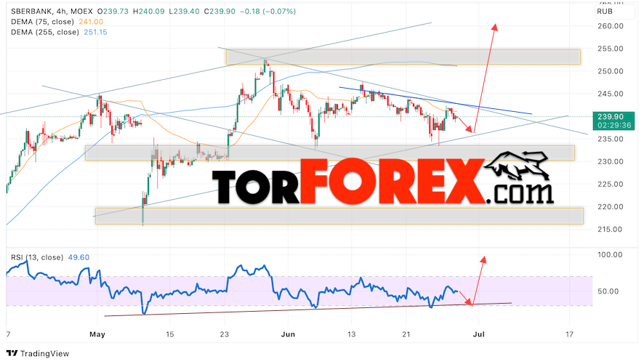Image resolution: width=644 pixels, height=364 pixels.
Task: Click the DEMA 75 value 241.00
Action: 91,22
